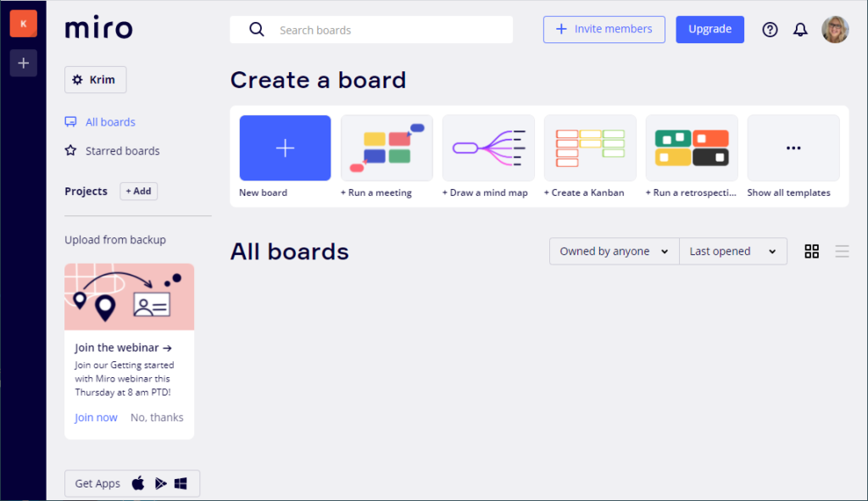This screenshot has height=501, width=868.
Task: Click the miro logo
Action: tap(98, 28)
